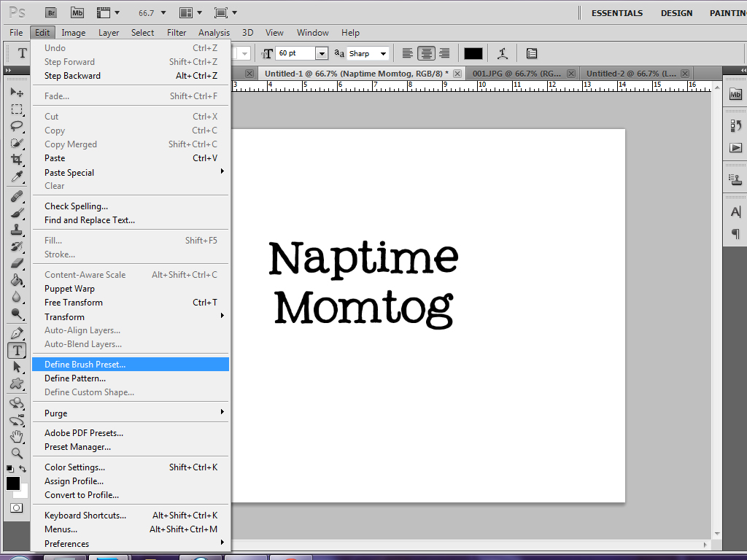Select the Quick Selection tool
747x560 pixels.
pos(17,143)
